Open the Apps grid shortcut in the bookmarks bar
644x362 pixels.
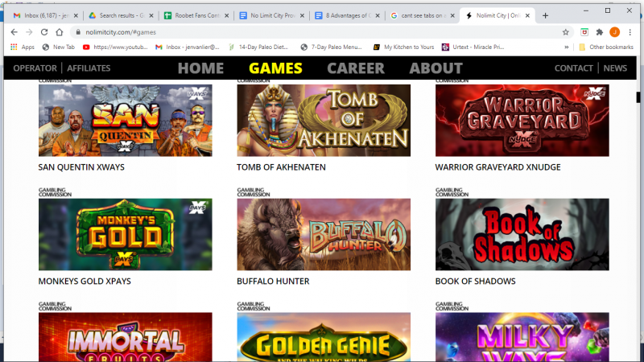tap(23, 47)
